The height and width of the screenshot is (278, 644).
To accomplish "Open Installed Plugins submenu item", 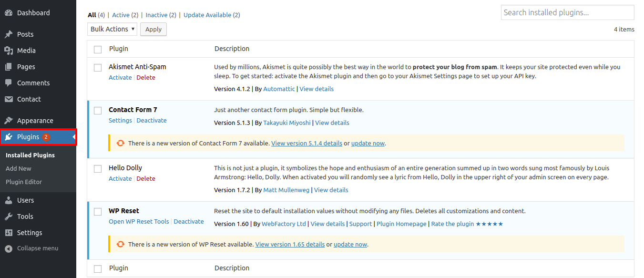I will click(30, 155).
